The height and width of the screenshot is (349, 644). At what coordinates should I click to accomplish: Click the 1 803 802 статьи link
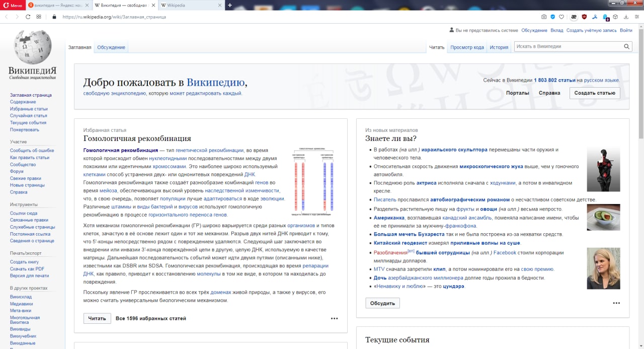tap(554, 80)
